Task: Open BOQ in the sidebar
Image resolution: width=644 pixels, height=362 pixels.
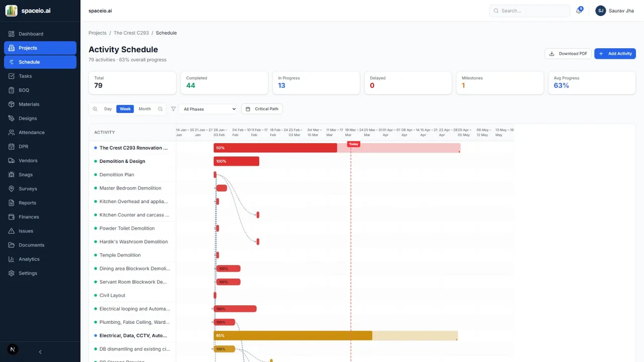Action: pos(40,90)
